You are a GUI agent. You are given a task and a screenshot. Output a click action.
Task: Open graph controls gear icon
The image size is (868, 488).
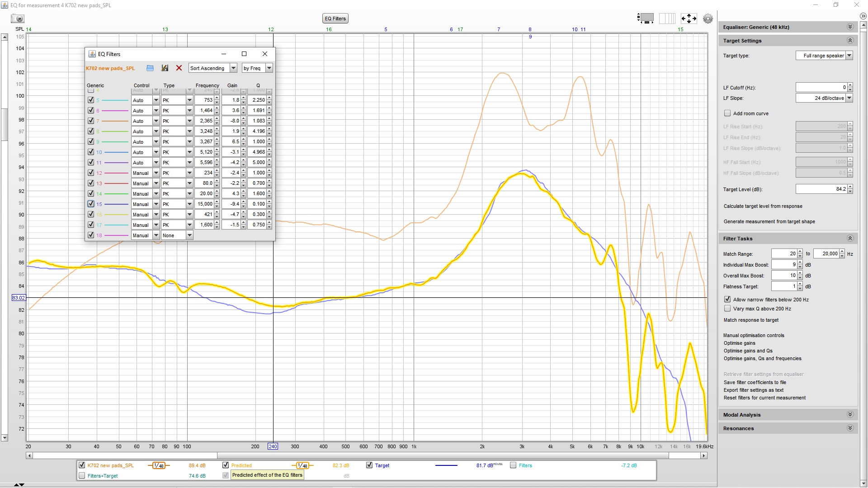pyautogui.click(x=708, y=19)
